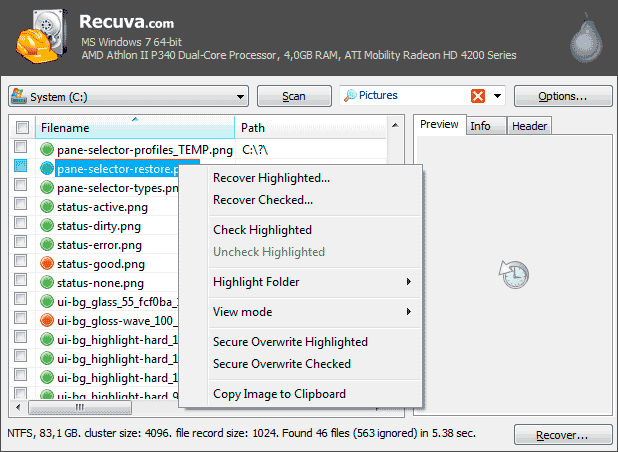Open the Recuva.com link
Image resolution: width=618 pixels, height=452 pixels.
pos(127,22)
